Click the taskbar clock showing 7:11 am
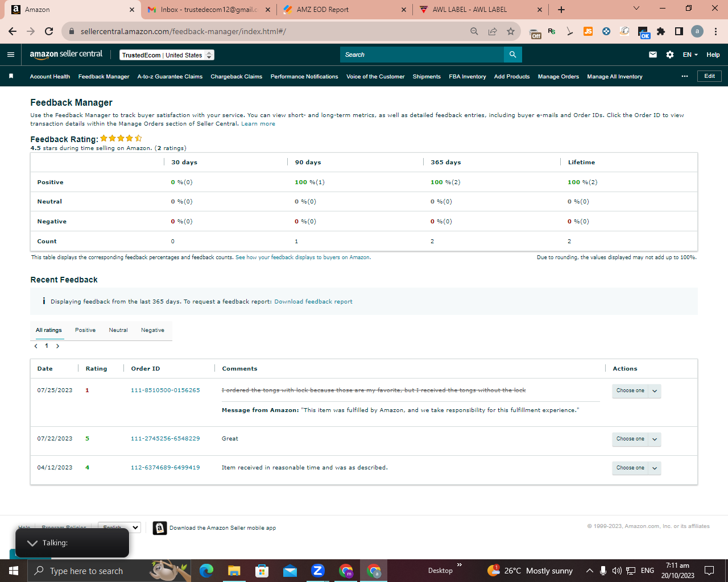 point(677,571)
